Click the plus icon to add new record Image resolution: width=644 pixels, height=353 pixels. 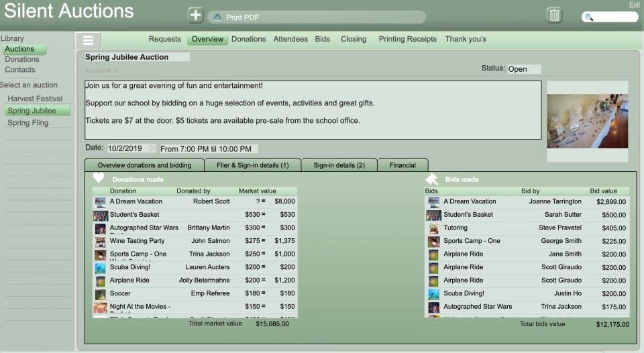pyautogui.click(x=195, y=15)
